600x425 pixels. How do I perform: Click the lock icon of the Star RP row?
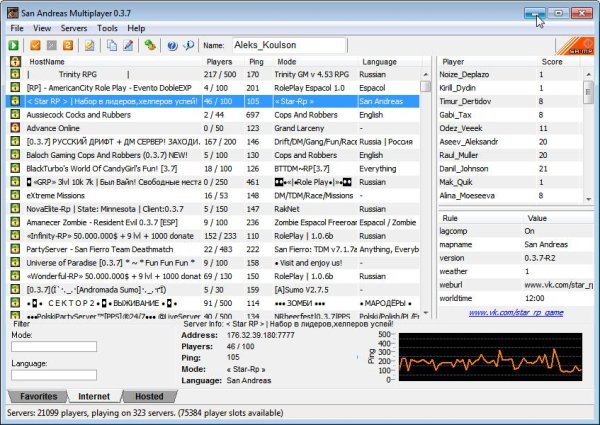pyautogui.click(x=15, y=101)
